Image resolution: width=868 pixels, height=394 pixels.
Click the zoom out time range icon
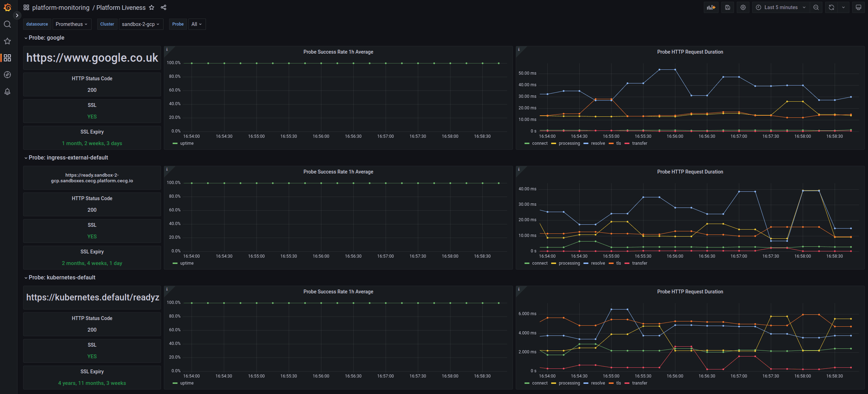[816, 7]
